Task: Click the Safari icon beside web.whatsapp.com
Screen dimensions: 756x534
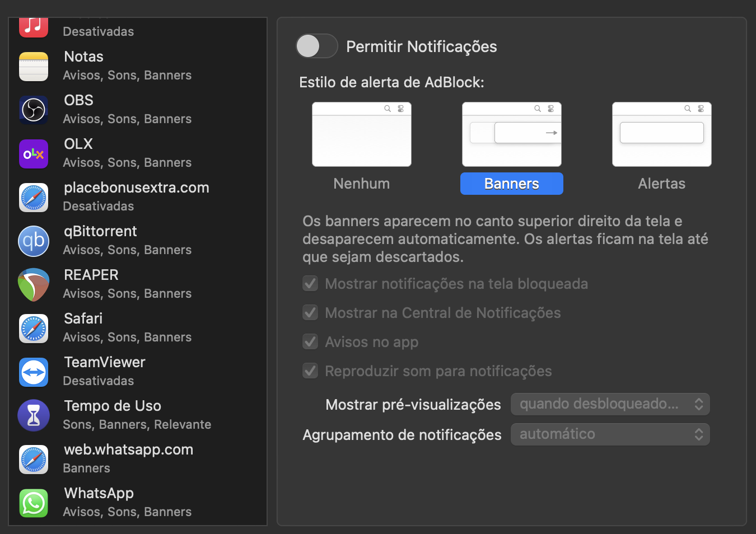Action: [34, 459]
